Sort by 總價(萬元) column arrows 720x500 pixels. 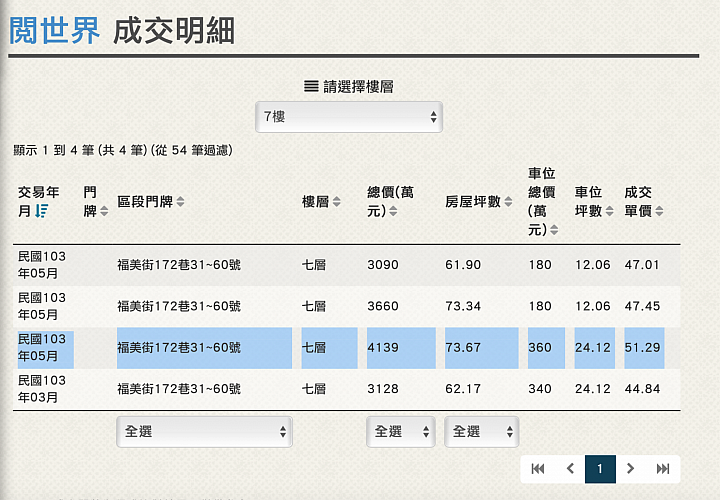tap(393, 211)
